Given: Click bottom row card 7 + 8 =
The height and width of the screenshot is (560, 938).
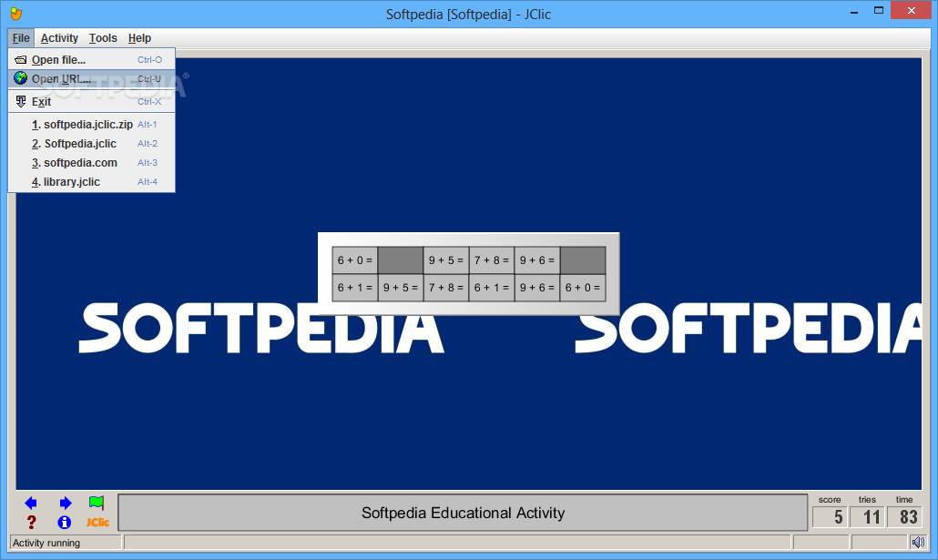Looking at the screenshot, I should pyautogui.click(x=446, y=288).
